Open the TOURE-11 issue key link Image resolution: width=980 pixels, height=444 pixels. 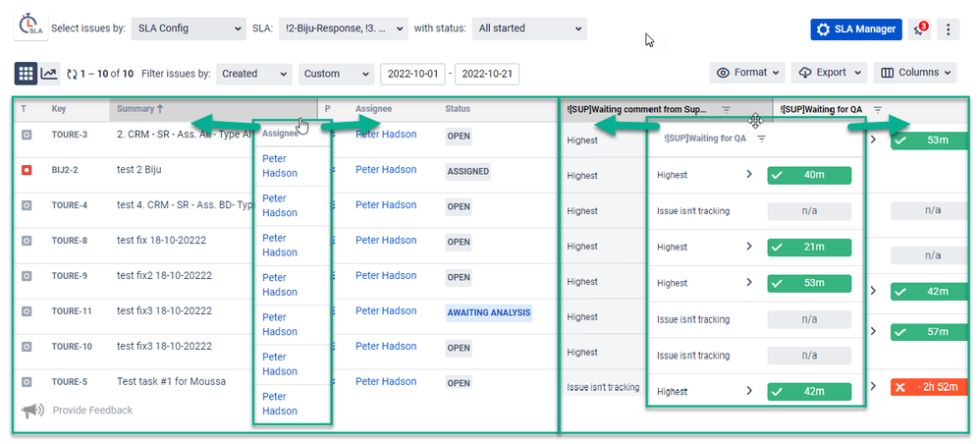click(x=70, y=311)
